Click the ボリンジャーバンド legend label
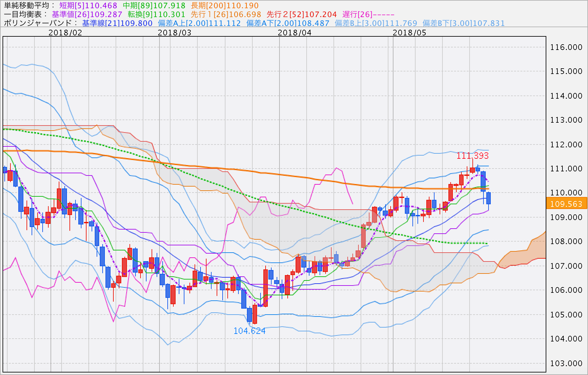The width and height of the screenshot is (588, 375). 40,23
